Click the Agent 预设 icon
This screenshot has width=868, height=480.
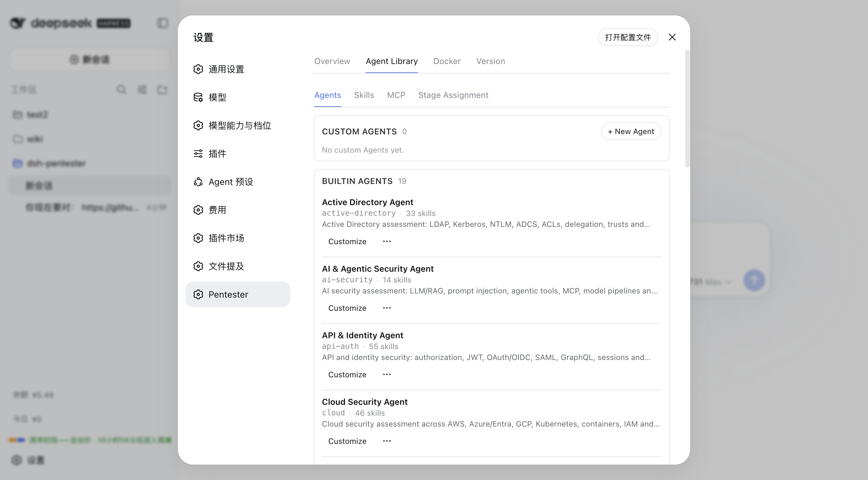(x=198, y=182)
